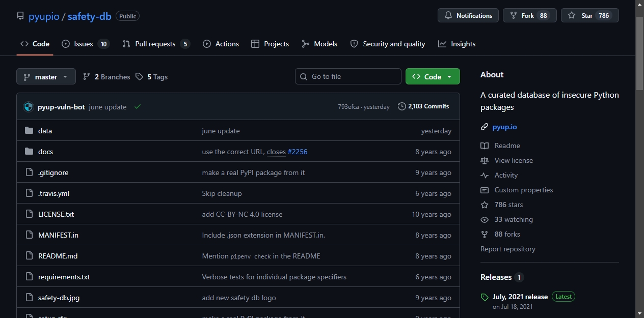Image resolution: width=644 pixels, height=318 pixels.
Task: Open the July, 2021 release
Action: pos(520,297)
